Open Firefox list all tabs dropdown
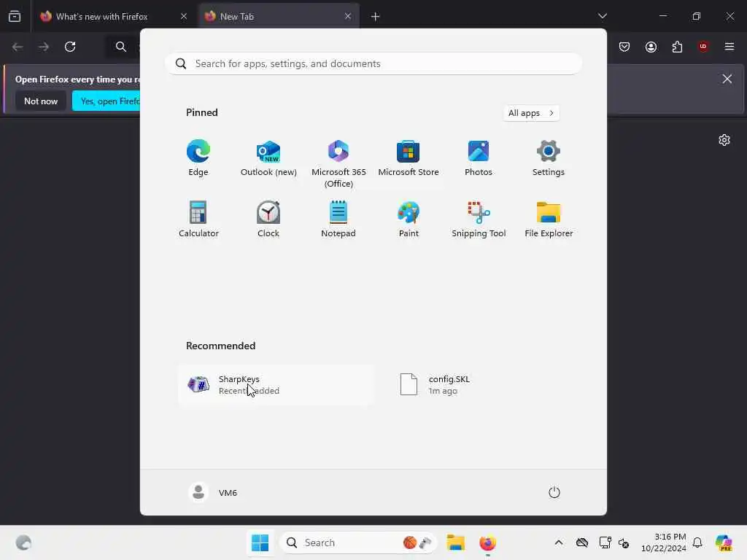The image size is (747, 560). pos(602,16)
